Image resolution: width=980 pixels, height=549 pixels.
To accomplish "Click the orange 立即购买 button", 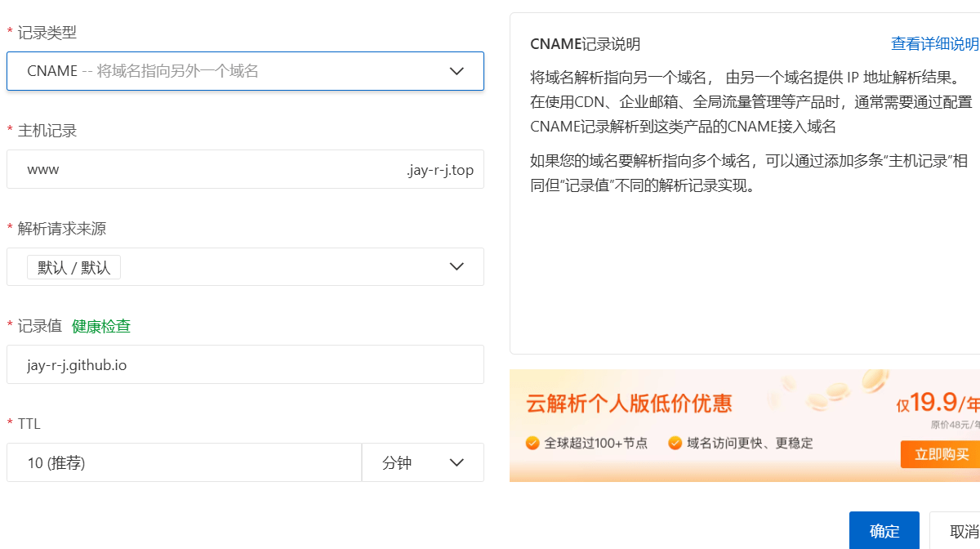I will coord(941,454).
